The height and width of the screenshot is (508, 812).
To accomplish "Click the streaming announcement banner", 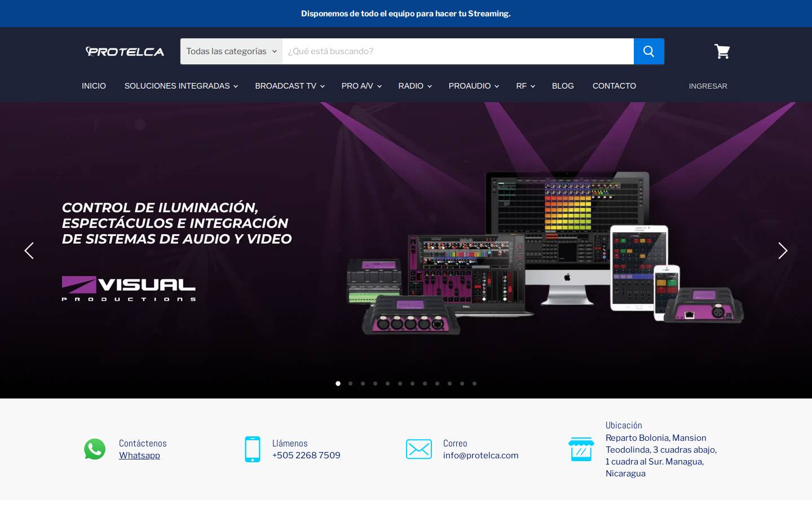I will [x=405, y=14].
